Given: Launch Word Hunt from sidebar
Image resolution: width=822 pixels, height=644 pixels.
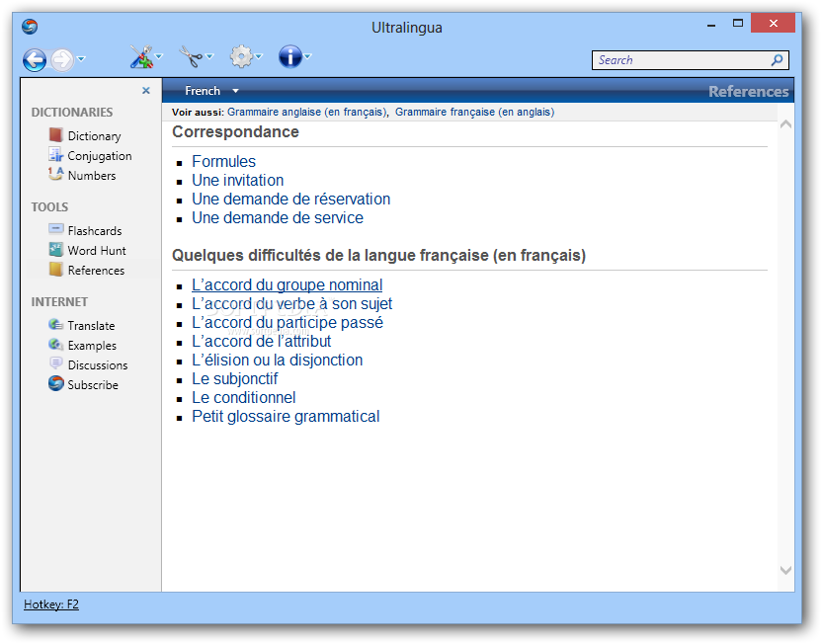Looking at the screenshot, I should tap(97, 251).
